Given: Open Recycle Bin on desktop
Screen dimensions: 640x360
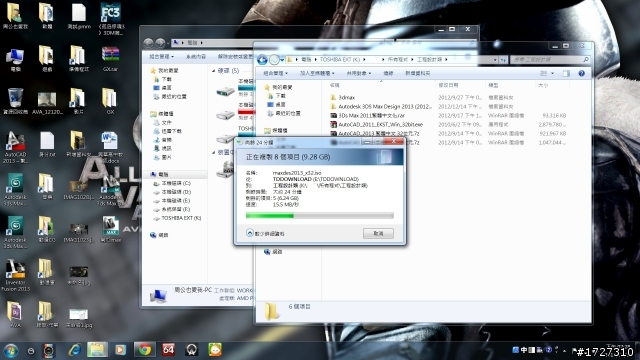Looking at the screenshot, I should [x=16, y=100].
